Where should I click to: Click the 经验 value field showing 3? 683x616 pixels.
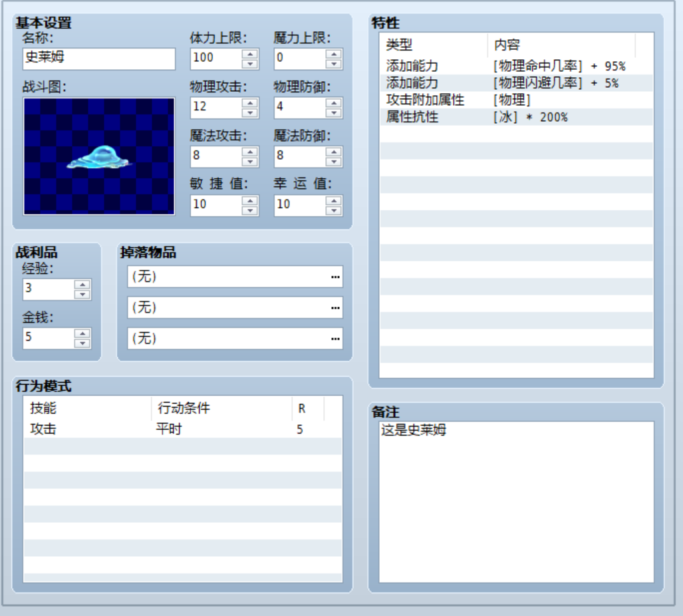click(49, 289)
